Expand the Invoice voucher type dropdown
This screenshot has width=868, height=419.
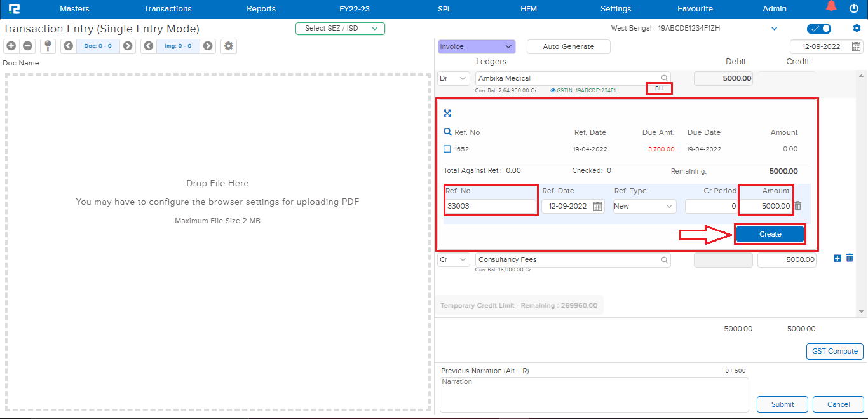(476, 46)
